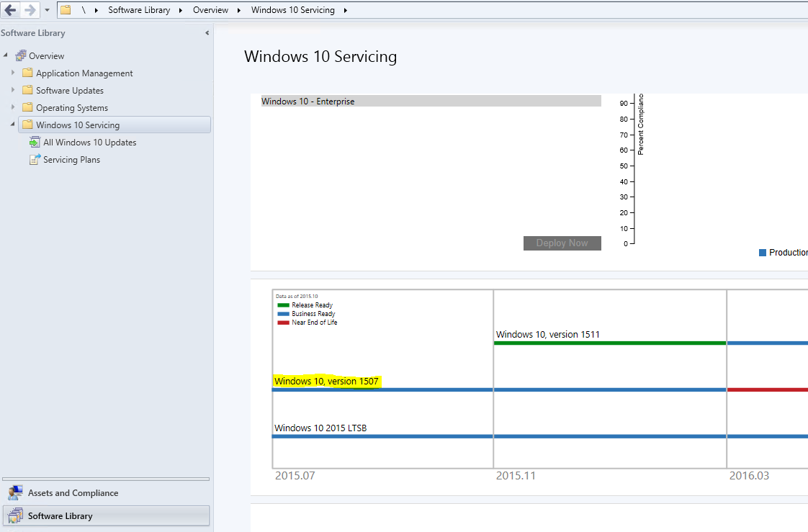
Task: Collapse the Software Library navigation pane
Action: click(207, 33)
